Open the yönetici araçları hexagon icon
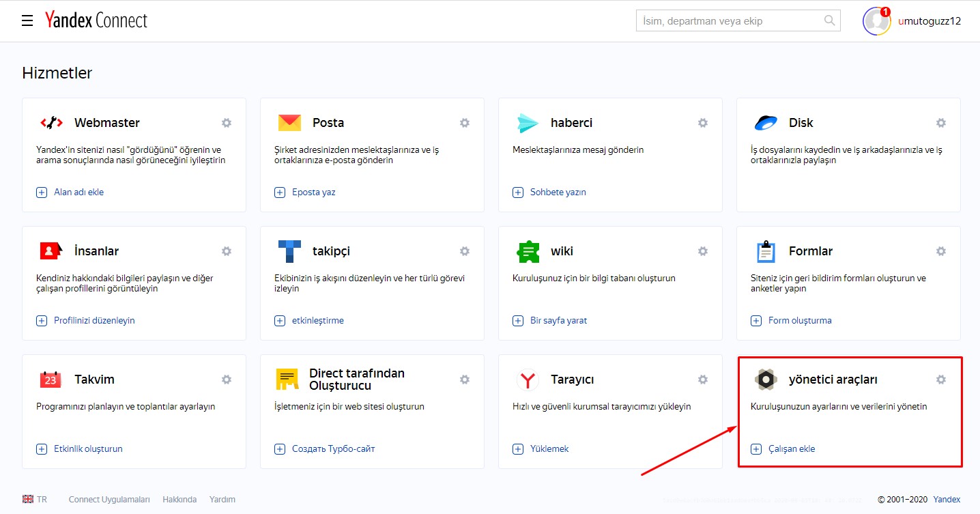Image resolution: width=980 pixels, height=514 pixels. coord(766,380)
